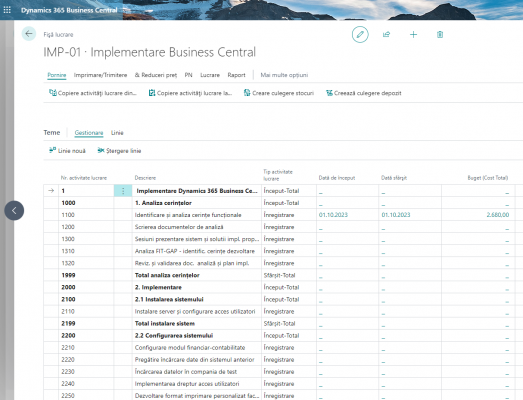Click Total instalare sistem cell
The width and height of the screenshot is (523, 400).
(197, 323)
